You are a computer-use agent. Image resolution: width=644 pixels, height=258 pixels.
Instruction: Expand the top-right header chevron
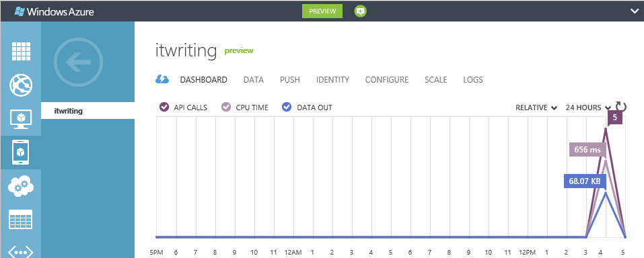coord(635,11)
